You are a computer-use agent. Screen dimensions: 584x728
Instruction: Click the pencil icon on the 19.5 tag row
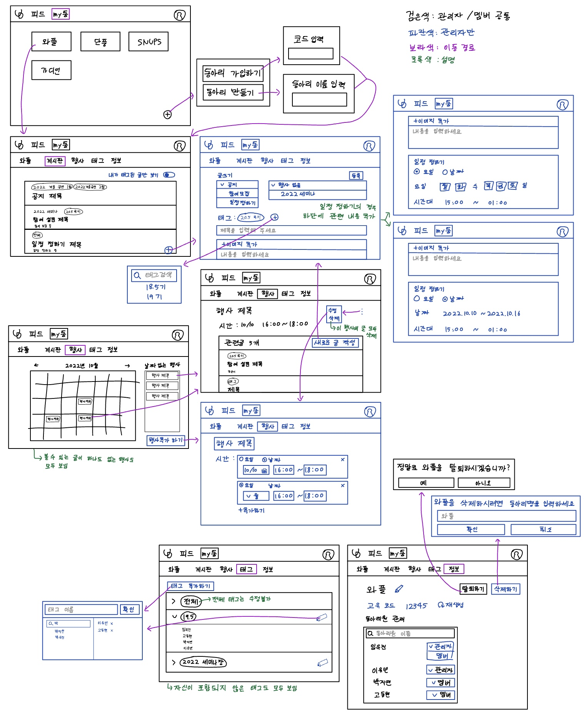[x=322, y=617]
